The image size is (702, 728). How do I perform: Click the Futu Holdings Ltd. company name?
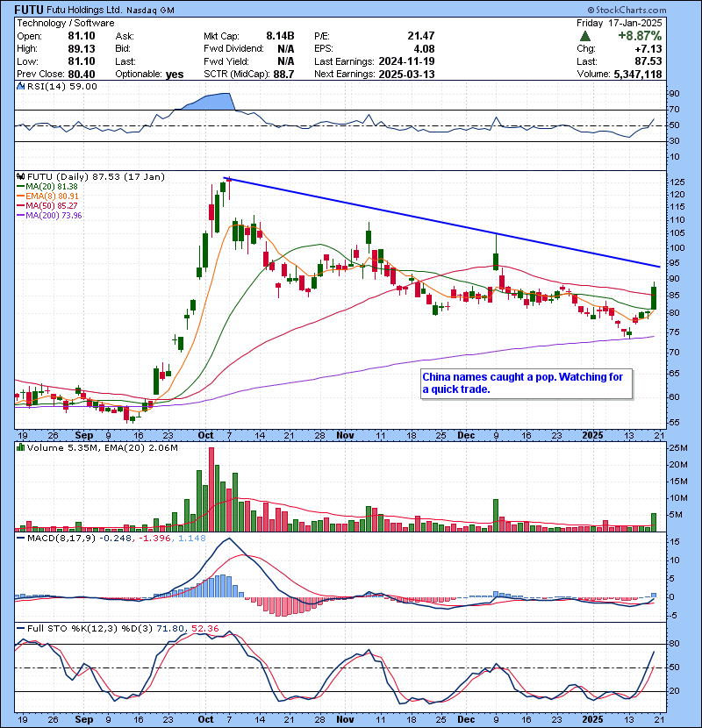pos(85,11)
